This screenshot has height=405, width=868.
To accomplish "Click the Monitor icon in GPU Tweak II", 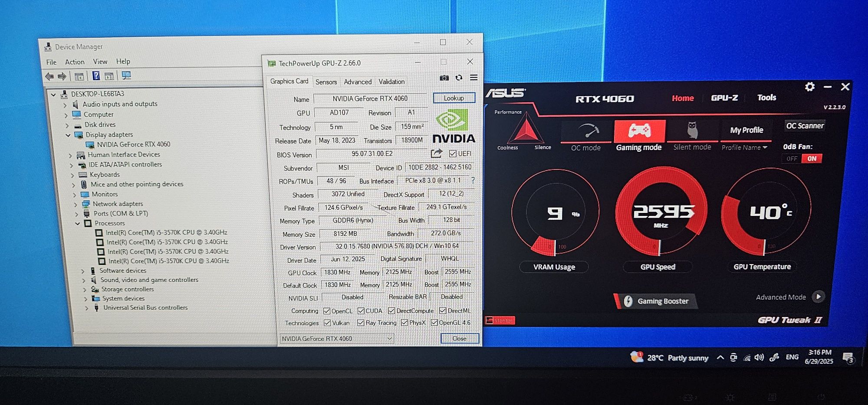I will [x=500, y=320].
